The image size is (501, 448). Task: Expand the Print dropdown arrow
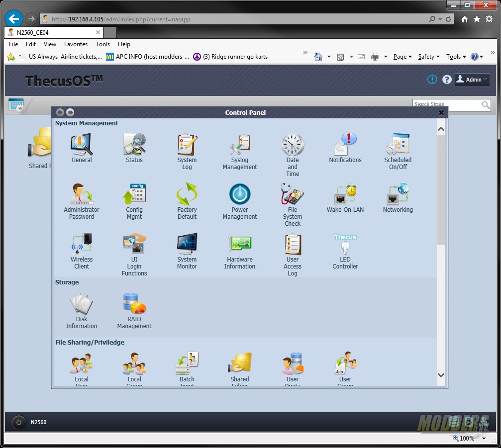(386, 57)
